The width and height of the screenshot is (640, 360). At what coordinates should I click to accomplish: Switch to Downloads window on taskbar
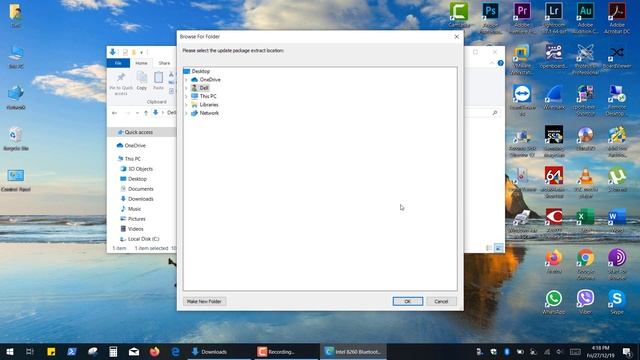coord(218,351)
